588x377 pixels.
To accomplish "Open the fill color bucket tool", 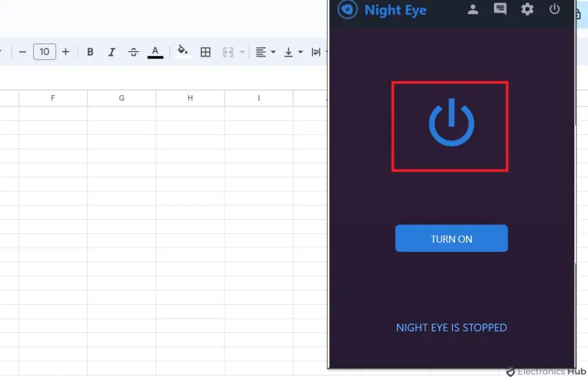I will [x=183, y=51].
